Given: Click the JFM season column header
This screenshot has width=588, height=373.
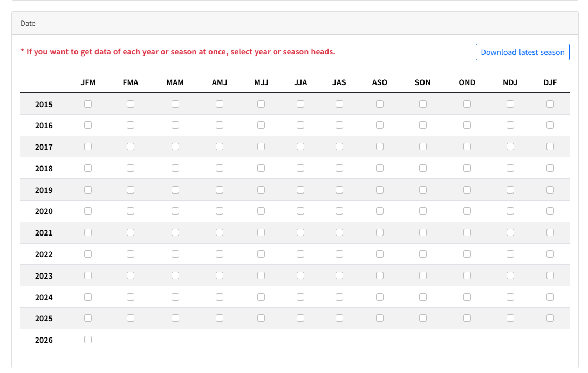Looking at the screenshot, I should point(88,82).
